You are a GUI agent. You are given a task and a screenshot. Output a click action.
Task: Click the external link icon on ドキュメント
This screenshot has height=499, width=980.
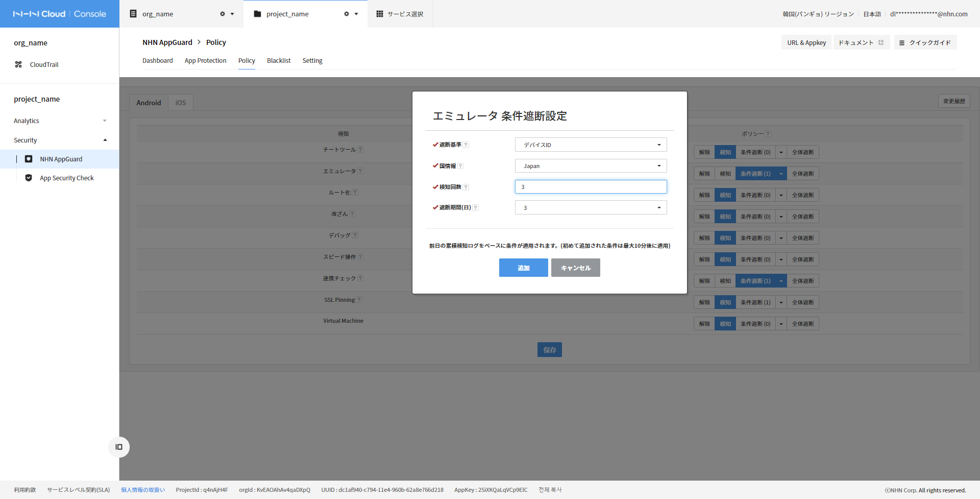pos(881,42)
